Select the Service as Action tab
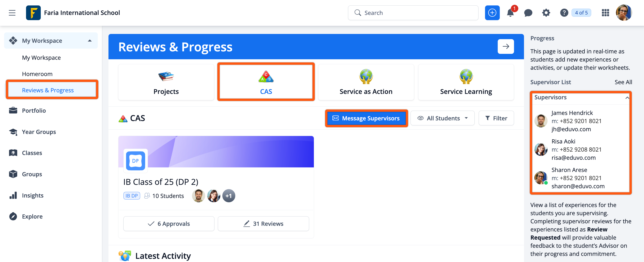This screenshot has height=262, width=644. [366, 82]
